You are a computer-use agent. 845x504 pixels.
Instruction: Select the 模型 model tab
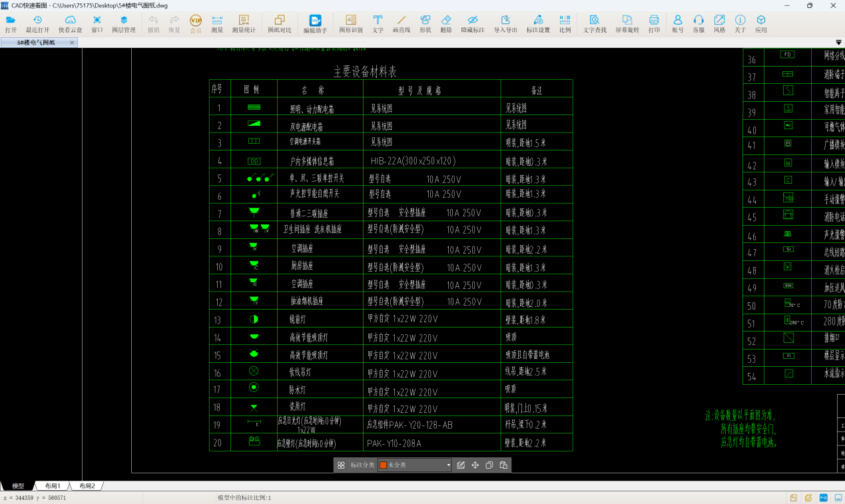[18, 486]
